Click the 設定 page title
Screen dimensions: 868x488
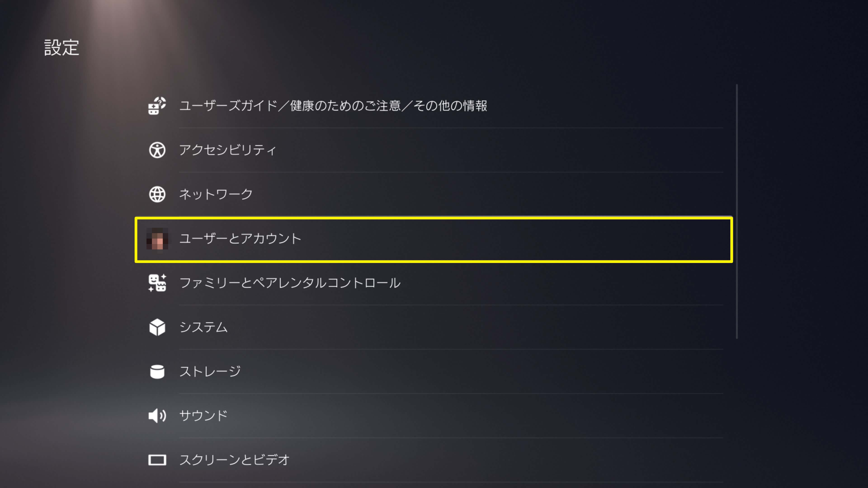(62, 47)
